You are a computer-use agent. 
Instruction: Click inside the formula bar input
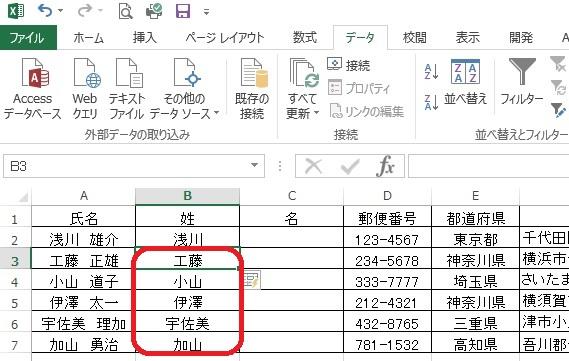488,166
